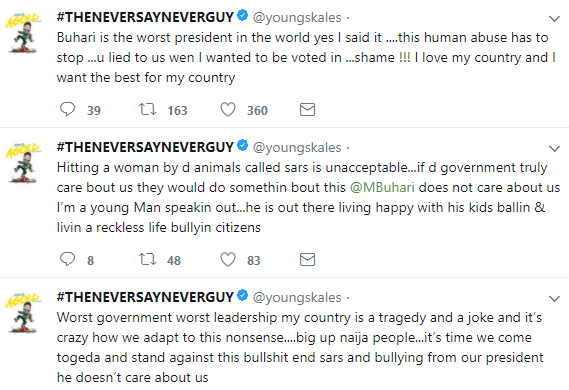Viewport: 569px width, 390px height.
Task: Reply to the 'worst president' tweet
Action: [x=67, y=109]
